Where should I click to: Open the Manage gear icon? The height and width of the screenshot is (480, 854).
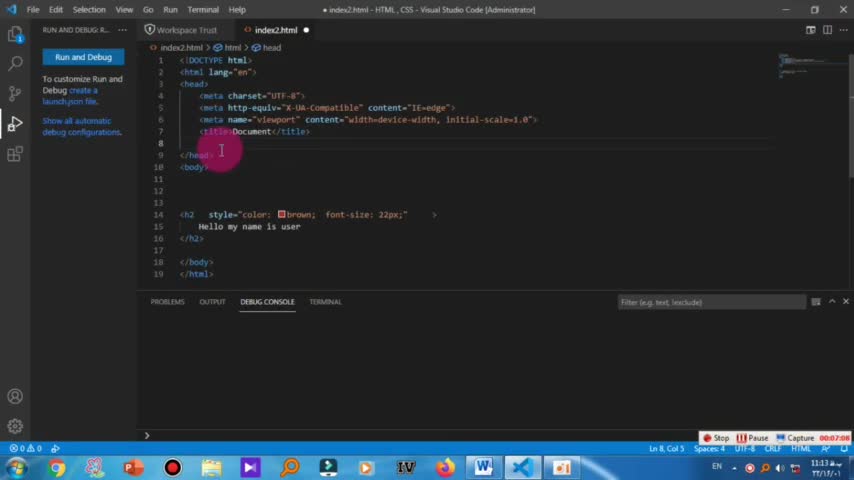click(x=15, y=426)
